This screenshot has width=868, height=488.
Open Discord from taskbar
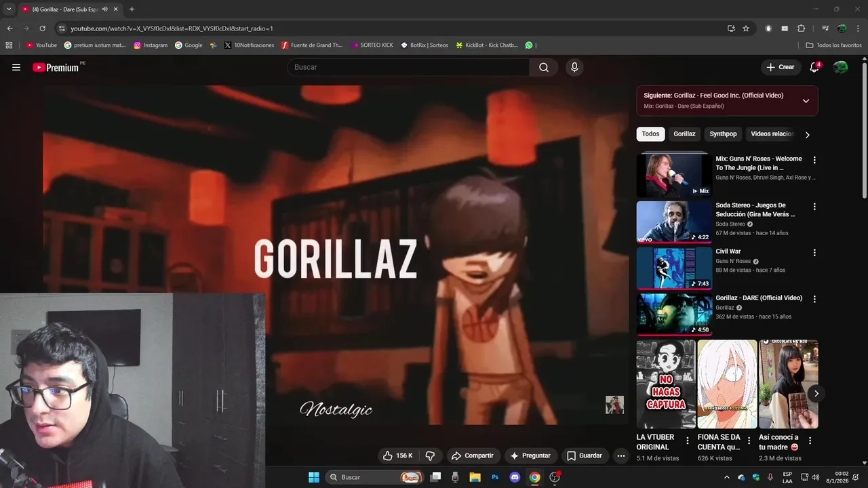point(515,477)
